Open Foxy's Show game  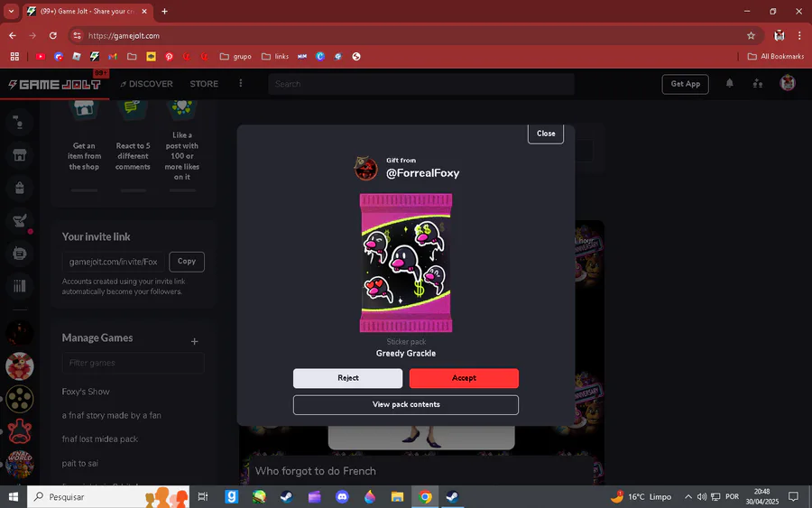(86, 392)
